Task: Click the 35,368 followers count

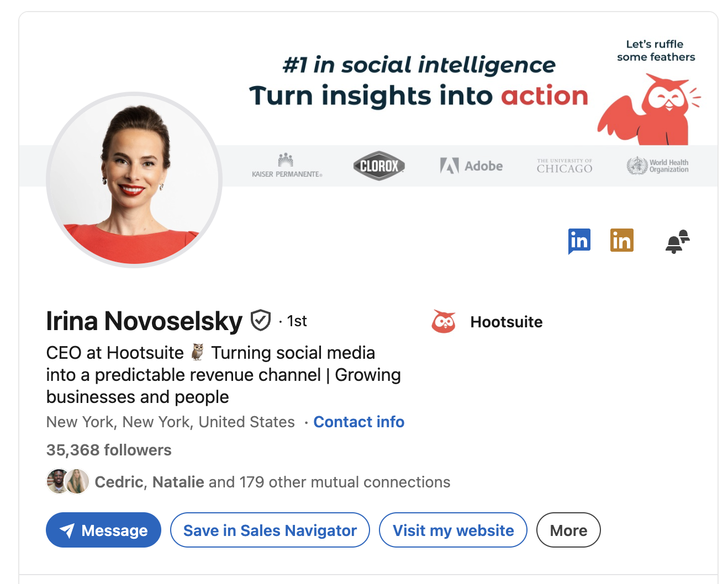Action: [109, 450]
